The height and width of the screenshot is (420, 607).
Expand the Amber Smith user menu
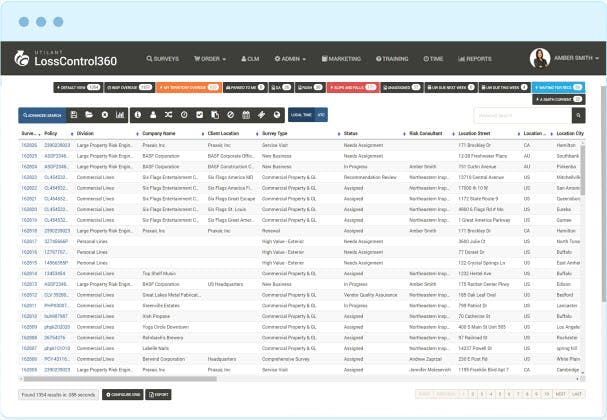(576, 58)
